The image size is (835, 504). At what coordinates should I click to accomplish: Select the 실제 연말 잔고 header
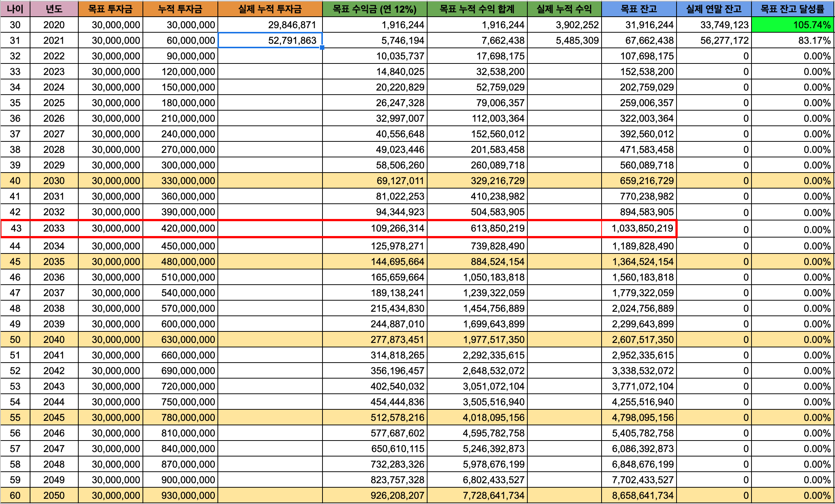[714, 9]
